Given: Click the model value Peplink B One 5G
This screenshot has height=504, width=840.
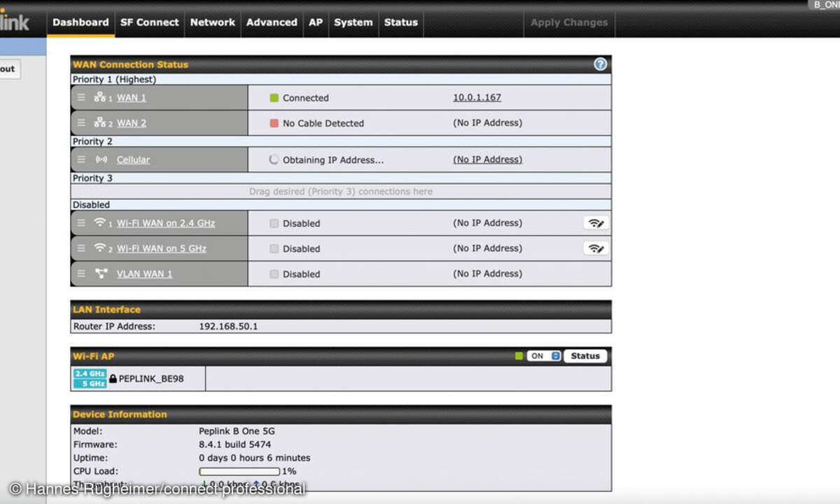Looking at the screenshot, I should [x=237, y=431].
